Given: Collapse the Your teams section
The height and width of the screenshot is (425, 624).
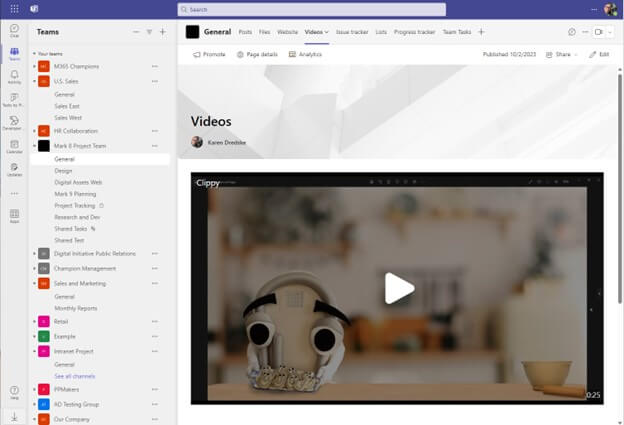Looking at the screenshot, I should coord(34,54).
